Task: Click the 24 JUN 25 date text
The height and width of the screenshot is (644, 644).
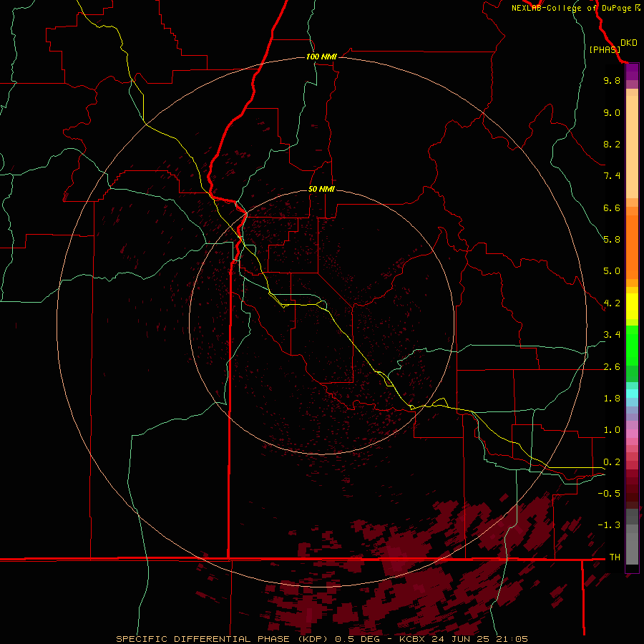Action: (460, 639)
